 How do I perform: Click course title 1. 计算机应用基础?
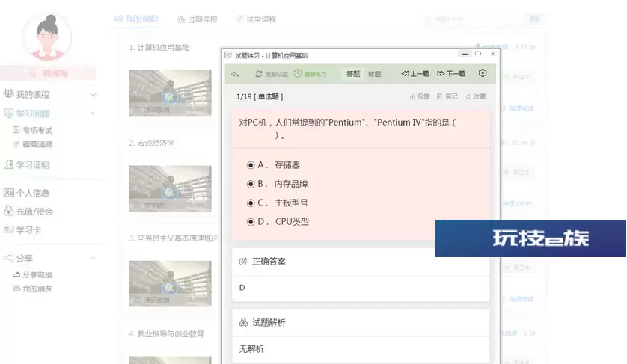[159, 48]
